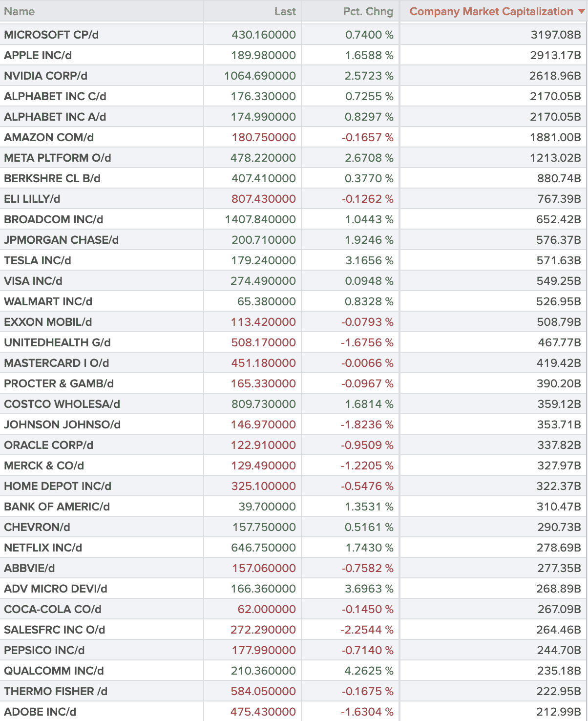Image resolution: width=588 pixels, height=721 pixels.
Task: Select the COCA-COLA CO/d row name
Action: [x=53, y=609]
